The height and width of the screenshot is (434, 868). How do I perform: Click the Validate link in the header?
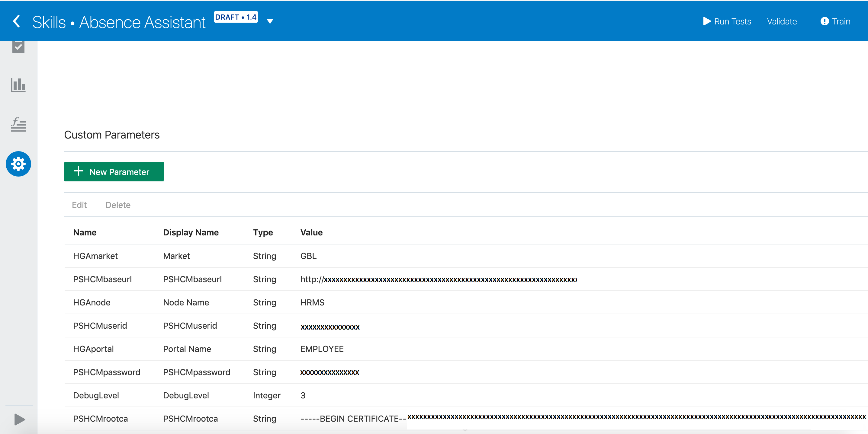[782, 21]
